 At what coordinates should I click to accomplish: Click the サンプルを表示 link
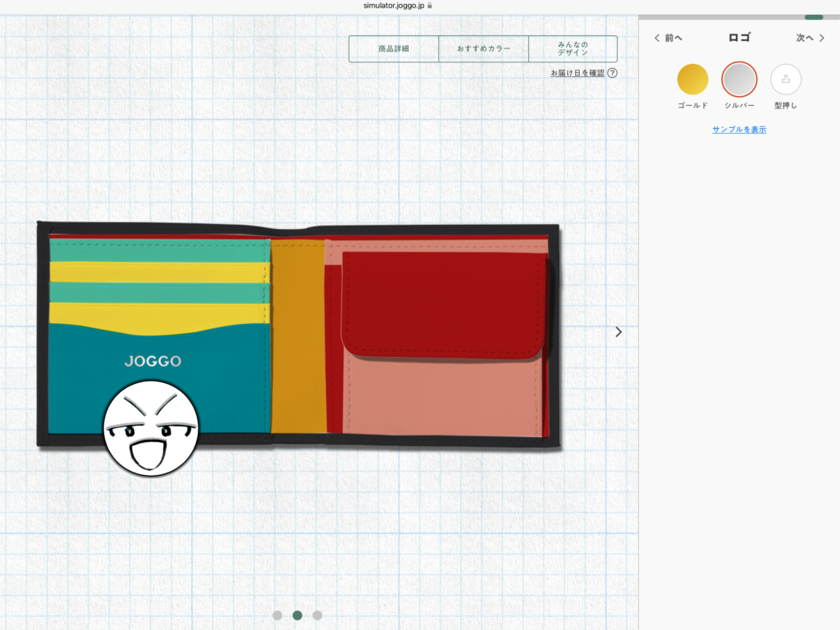[739, 130]
